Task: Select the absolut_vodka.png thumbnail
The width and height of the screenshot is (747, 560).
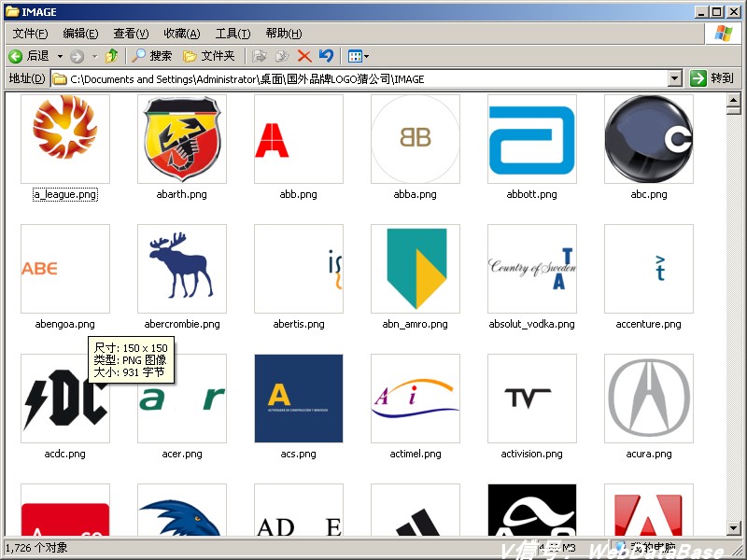Action: coord(532,269)
